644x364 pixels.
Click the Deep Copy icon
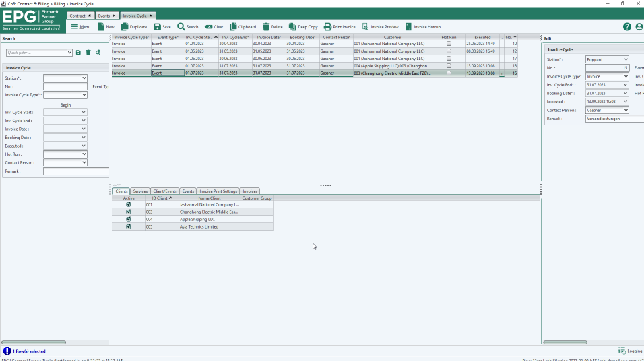292,27
